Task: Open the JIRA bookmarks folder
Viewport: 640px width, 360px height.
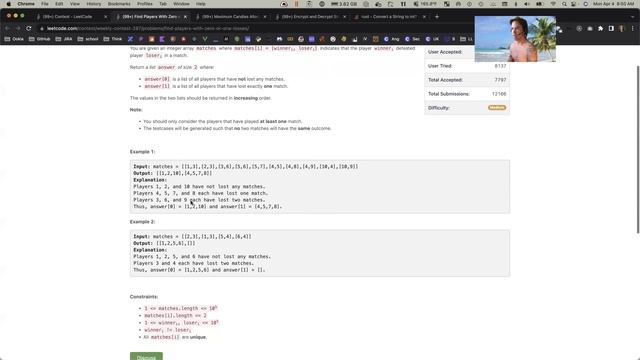Action: click(64, 39)
